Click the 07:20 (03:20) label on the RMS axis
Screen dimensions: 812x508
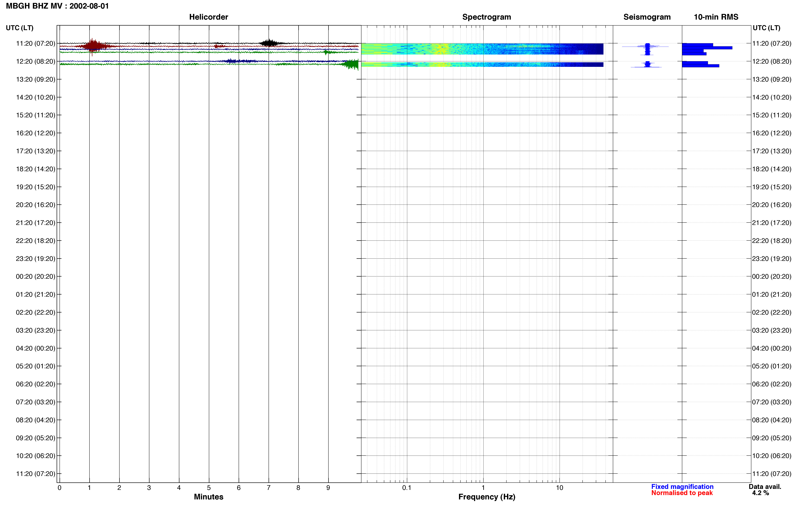coord(772,402)
